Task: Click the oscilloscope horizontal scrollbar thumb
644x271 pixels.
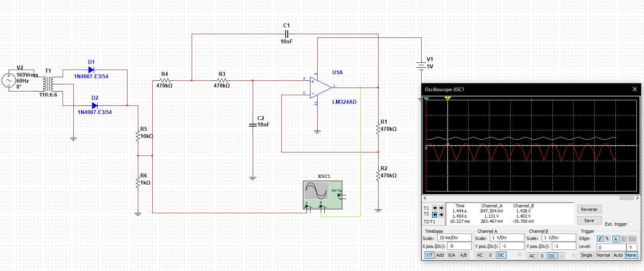Action: [626, 198]
